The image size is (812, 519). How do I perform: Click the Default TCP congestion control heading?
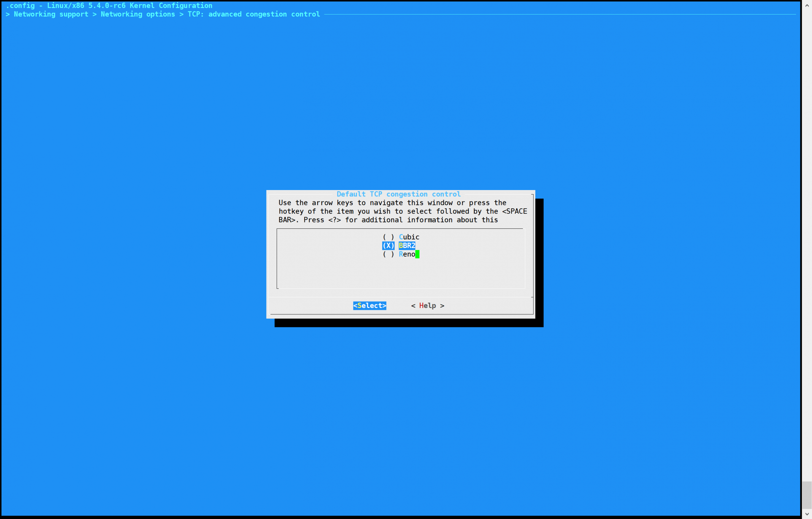(x=398, y=194)
